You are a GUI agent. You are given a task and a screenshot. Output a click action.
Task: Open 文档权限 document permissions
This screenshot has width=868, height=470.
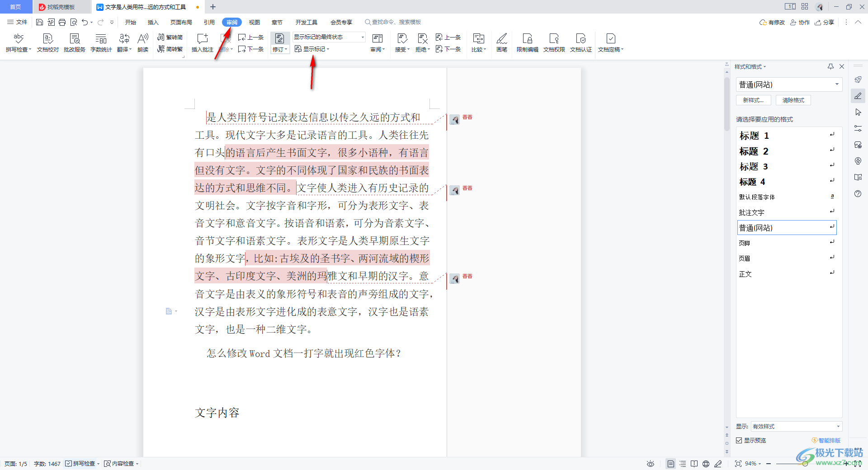pos(554,43)
